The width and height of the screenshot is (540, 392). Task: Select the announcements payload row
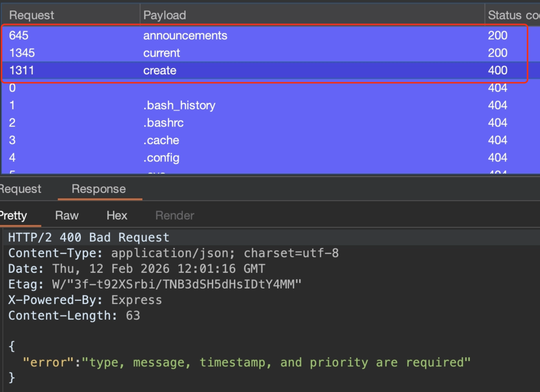(185, 36)
